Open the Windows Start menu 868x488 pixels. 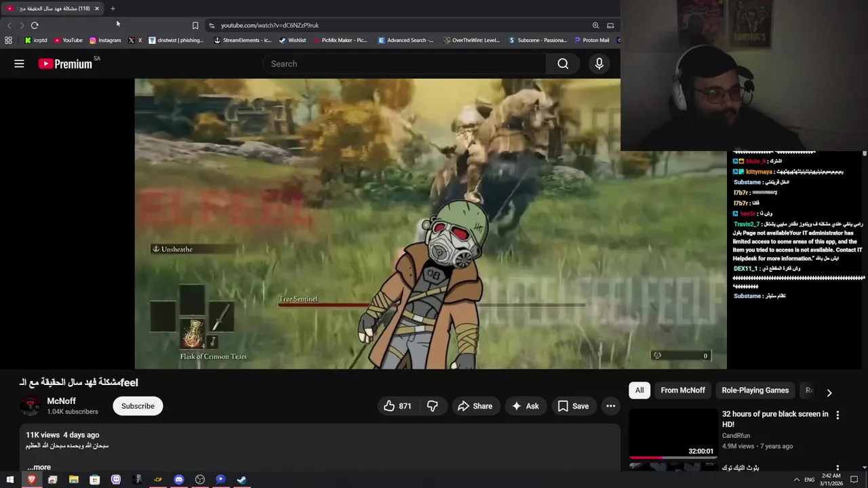coord(9,480)
